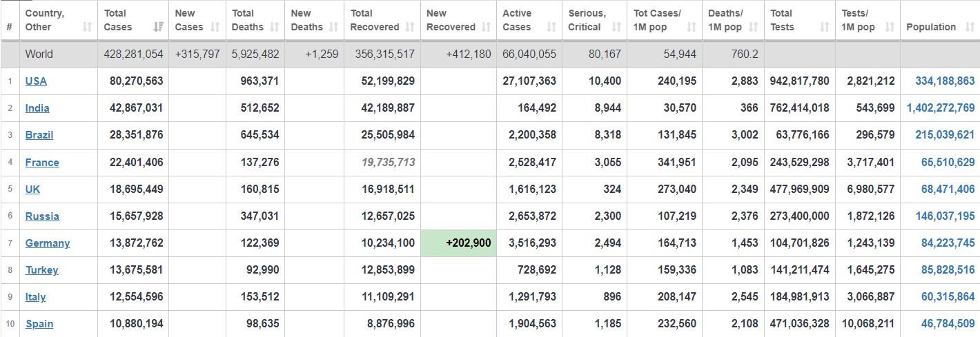Viewport: 980px width, 337px height.
Task: Select USA total cases 80,270,563
Action: tap(137, 81)
